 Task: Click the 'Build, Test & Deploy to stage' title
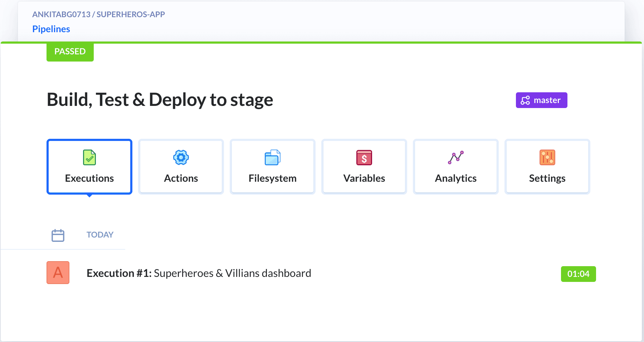click(160, 100)
